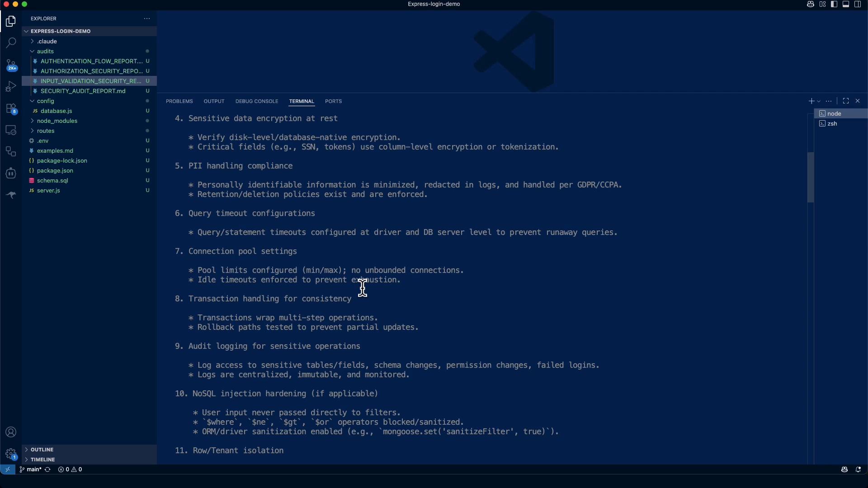Synchronize changes icon next to main branch
This screenshot has width=868, height=488.
[47, 469]
